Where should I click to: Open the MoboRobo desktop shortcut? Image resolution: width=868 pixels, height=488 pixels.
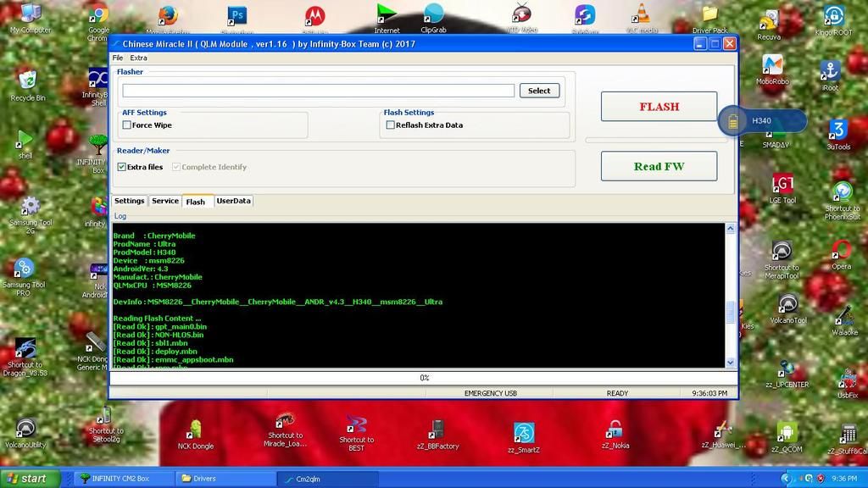click(x=772, y=66)
